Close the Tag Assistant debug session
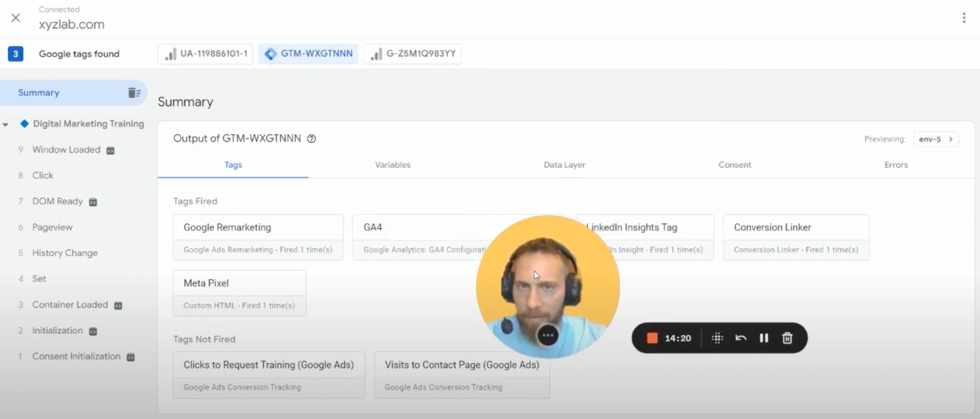 click(x=16, y=18)
